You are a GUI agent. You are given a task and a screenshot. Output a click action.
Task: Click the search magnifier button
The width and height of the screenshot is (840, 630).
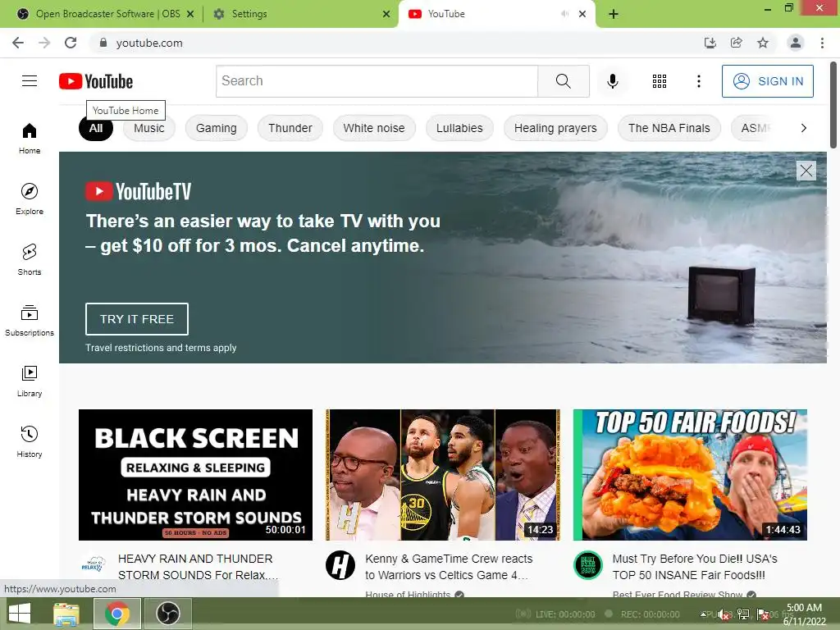pyautogui.click(x=563, y=81)
